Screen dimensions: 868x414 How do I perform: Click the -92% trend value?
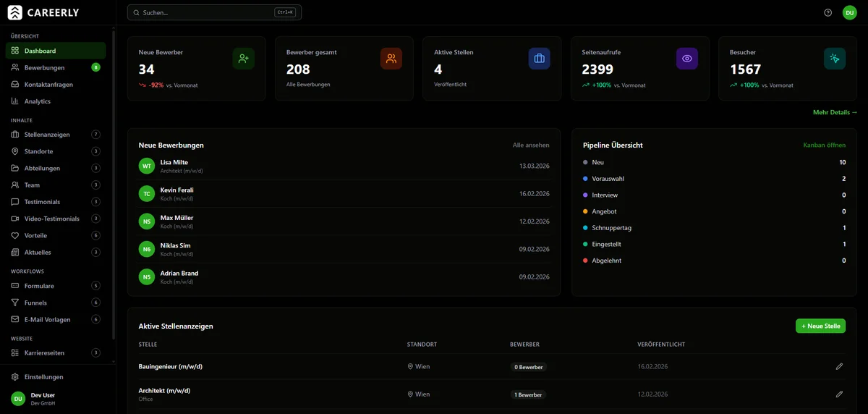[x=156, y=85]
